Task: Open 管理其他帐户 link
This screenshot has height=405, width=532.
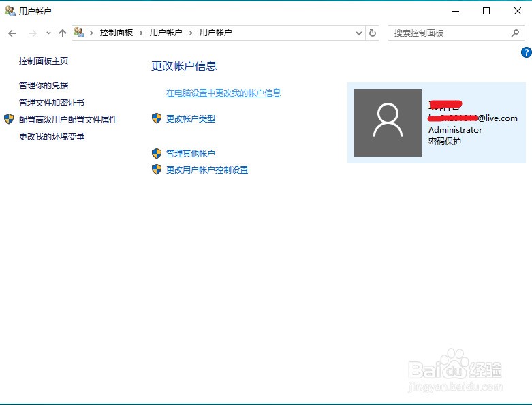Action: pos(191,154)
